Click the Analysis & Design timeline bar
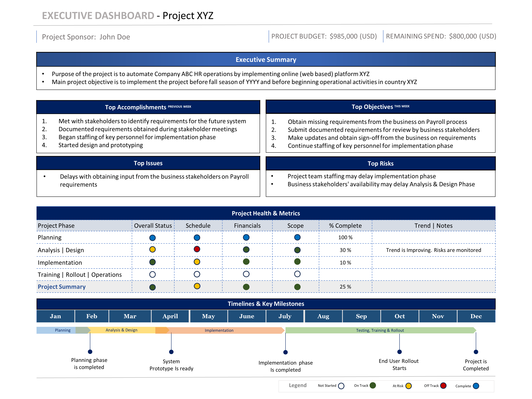Viewport: 532px width, 399px height. (x=121, y=330)
